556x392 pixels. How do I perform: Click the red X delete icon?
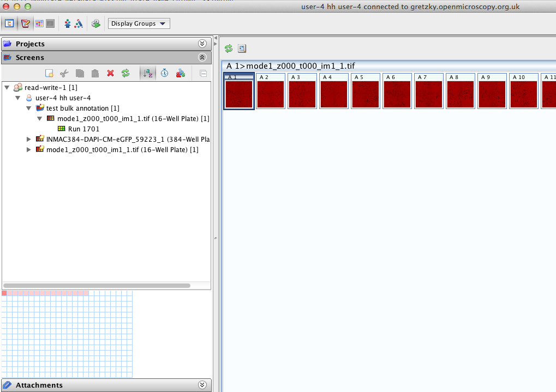[x=110, y=74]
